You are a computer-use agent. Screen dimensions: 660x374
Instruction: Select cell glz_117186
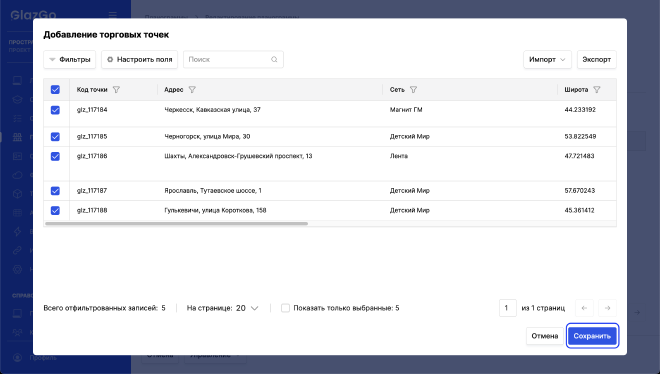(x=92, y=156)
